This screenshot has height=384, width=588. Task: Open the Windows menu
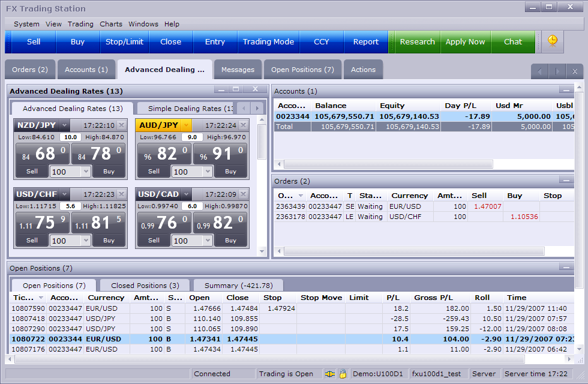pos(143,24)
